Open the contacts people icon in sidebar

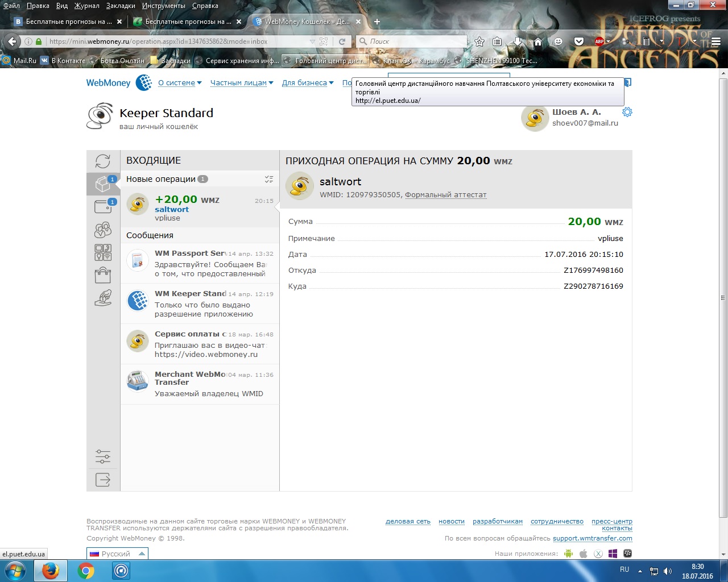(103, 230)
